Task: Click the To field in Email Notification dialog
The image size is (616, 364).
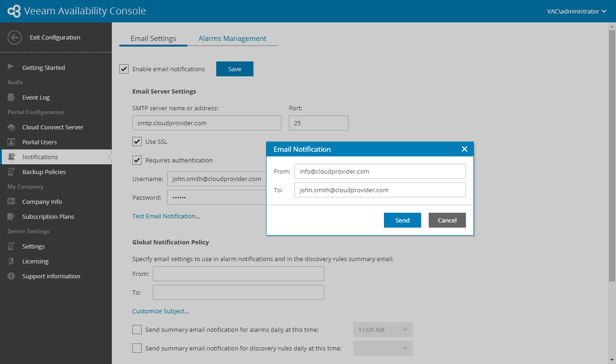Action: [380, 190]
